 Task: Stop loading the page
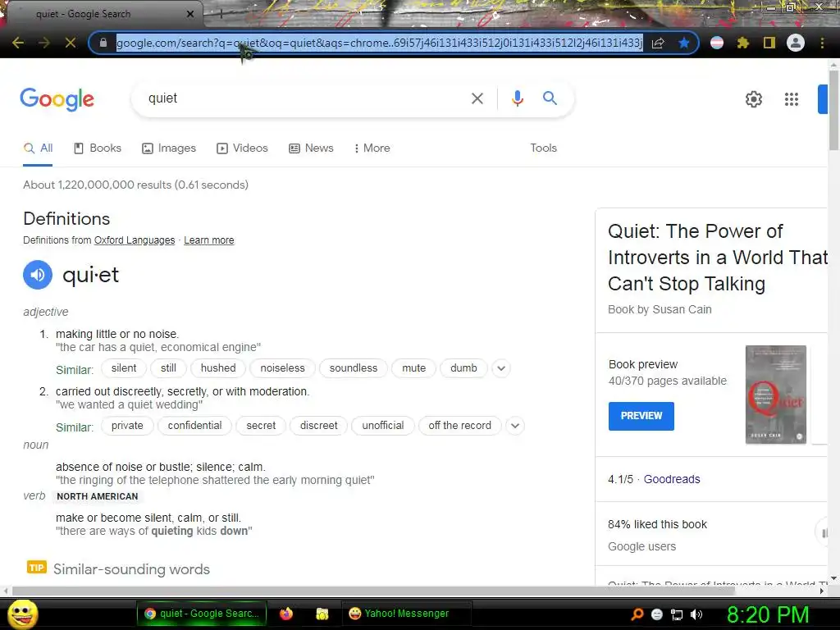point(71,43)
